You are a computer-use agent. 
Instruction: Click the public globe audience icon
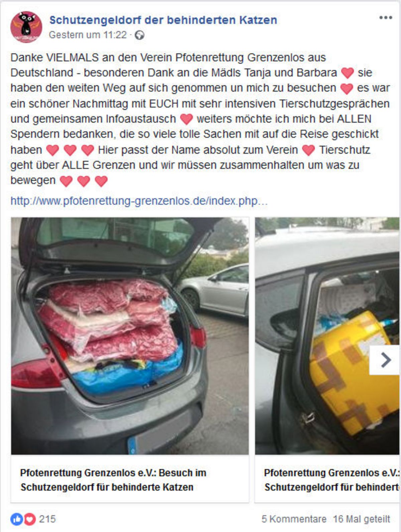[x=139, y=35]
